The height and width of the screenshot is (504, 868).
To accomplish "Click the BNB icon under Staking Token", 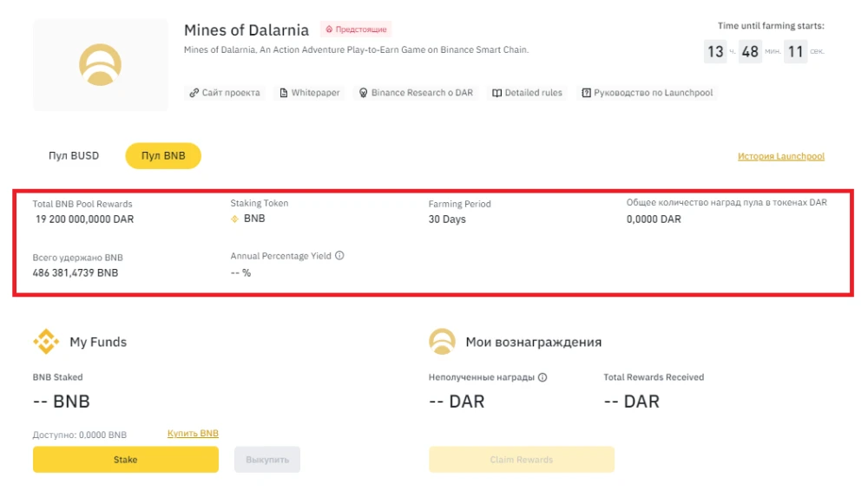I will 234,219.
